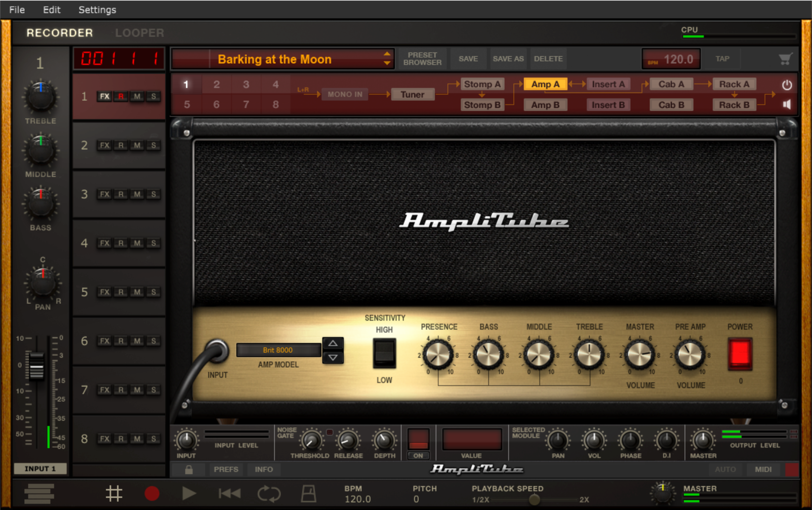The image size is (812, 510).
Task: Click the amp BASS knob
Action: (x=488, y=354)
